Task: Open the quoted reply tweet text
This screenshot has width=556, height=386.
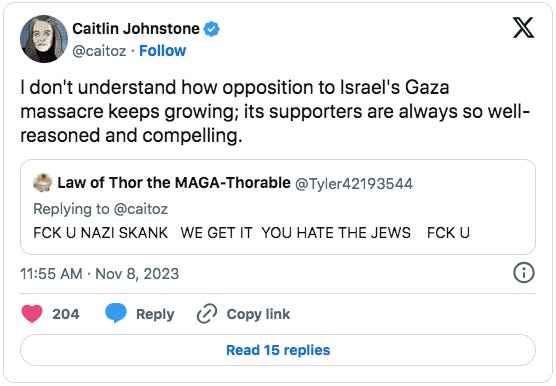Action: (x=251, y=233)
